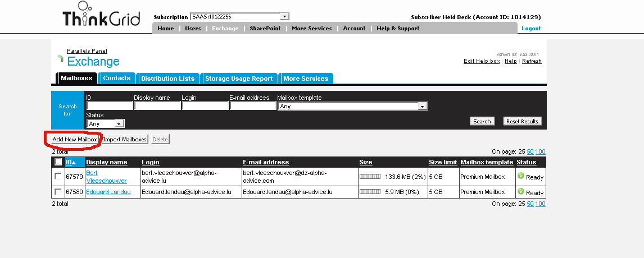
Task: Switch to the Distribution Lists tab
Action: click(x=167, y=79)
